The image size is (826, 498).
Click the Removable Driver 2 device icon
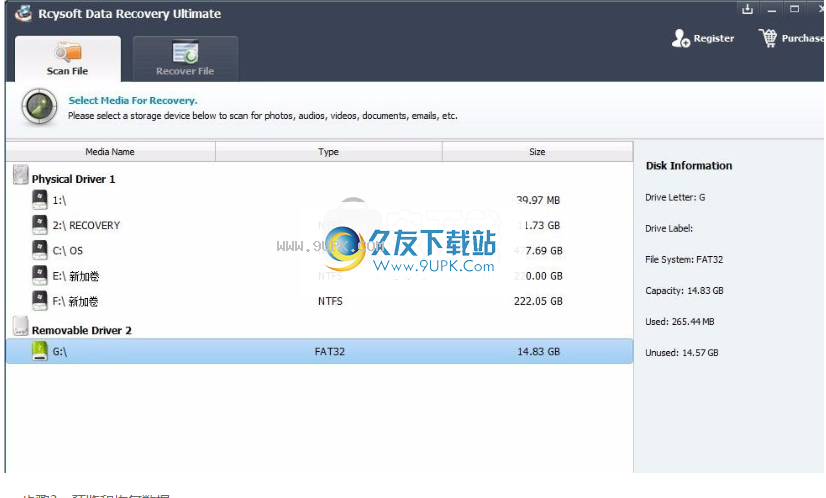pyautogui.click(x=21, y=326)
